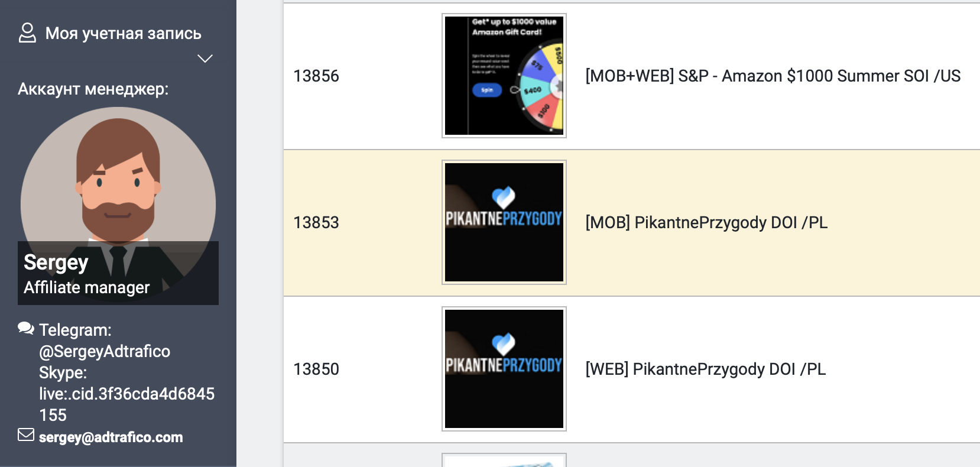Viewport: 980px width, 467px height.
Task: Click the partially visible thumbnail at bottom
Action: (x=504, y=460)
